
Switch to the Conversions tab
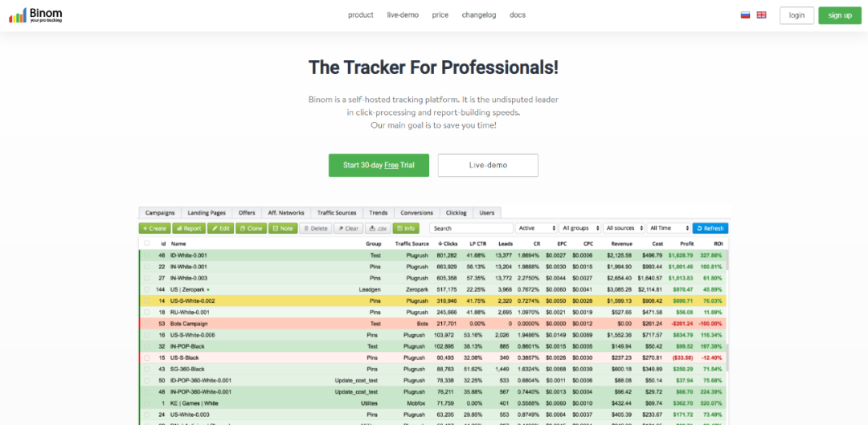point(417,212)
